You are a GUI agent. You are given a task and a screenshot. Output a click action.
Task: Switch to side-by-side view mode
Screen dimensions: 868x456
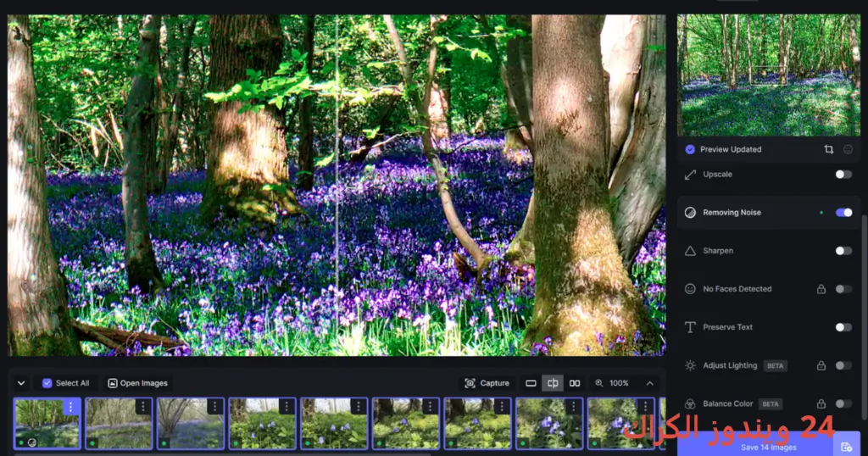575,383
